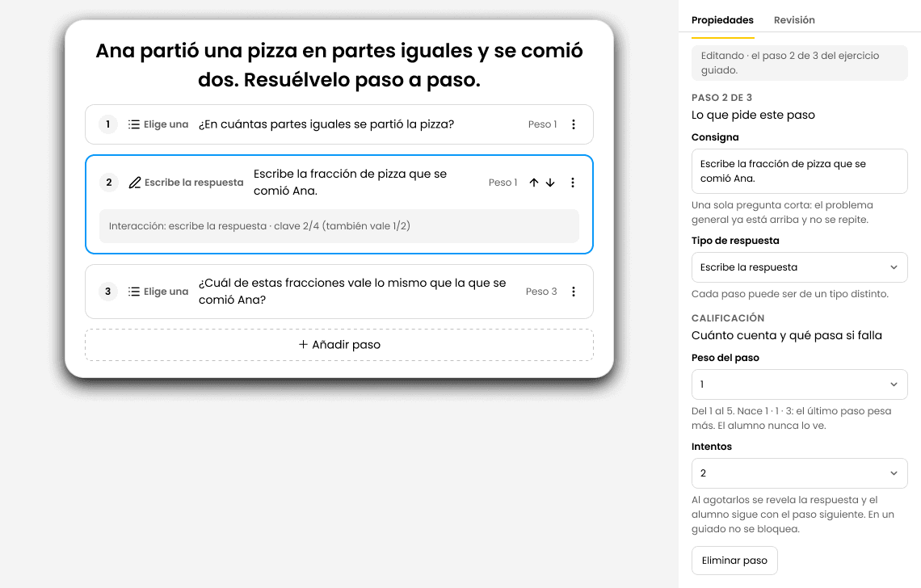Viewport: 921px width, 588px height.
Task: Move step 2 up with the arrow
Action: point(534,183)
